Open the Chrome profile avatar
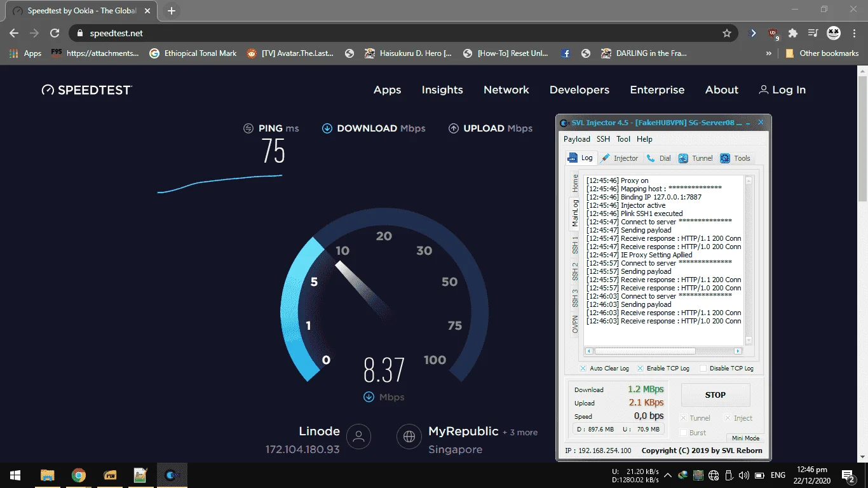868x488 pixels. [x=833, y=33]
